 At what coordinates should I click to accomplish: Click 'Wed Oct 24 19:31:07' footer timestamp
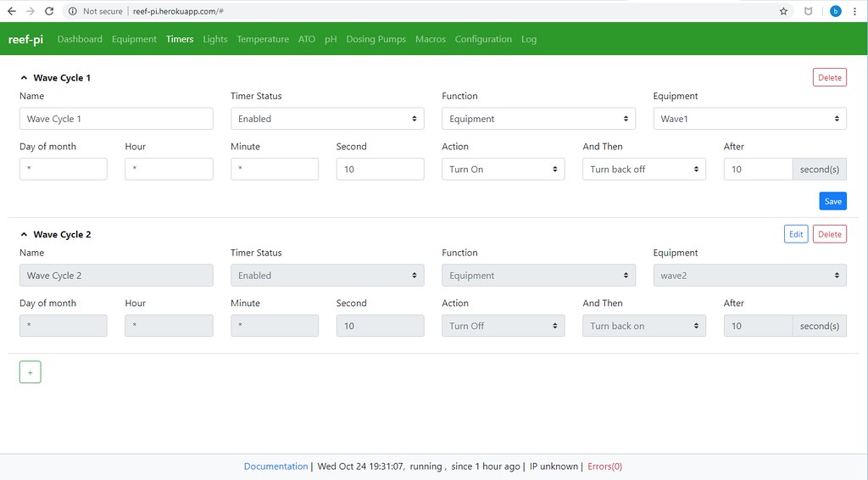(x=361, y=466)
